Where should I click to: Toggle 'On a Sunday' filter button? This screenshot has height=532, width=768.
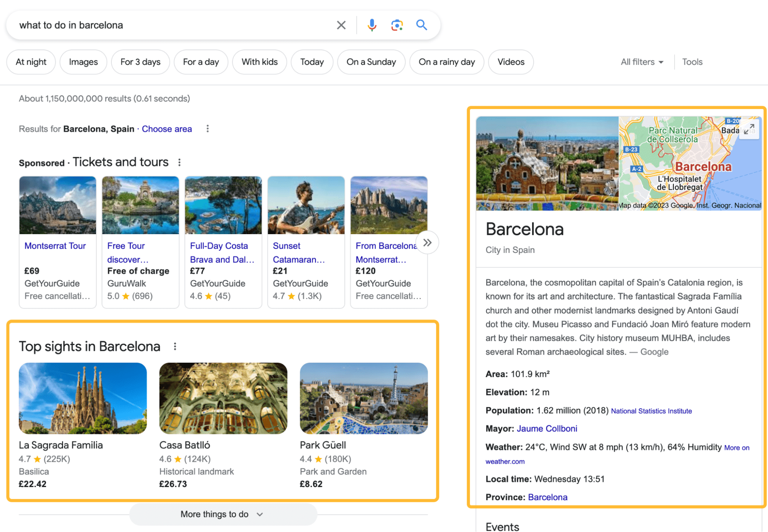[371, 62]
